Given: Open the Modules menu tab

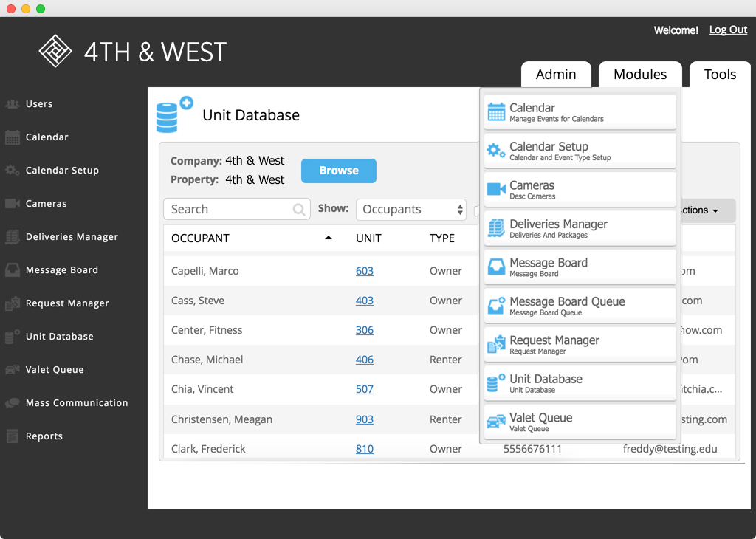Looking at the screenshot, I should 639,74.
